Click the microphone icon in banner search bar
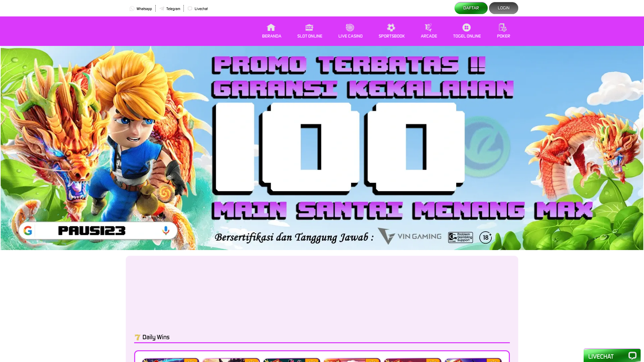Image resolution: width=644 pixels, height=362 pixels. [166, 231]
